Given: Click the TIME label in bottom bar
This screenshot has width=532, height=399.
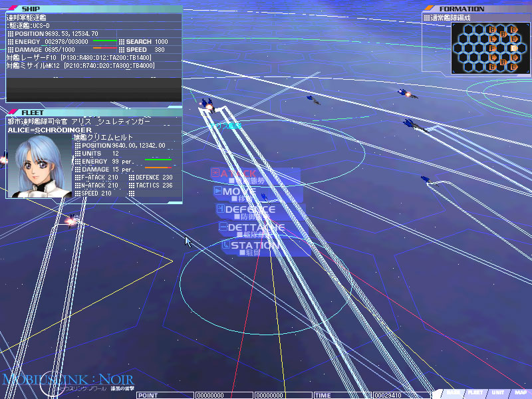Looking at the screenshot, I should point(323,395).
